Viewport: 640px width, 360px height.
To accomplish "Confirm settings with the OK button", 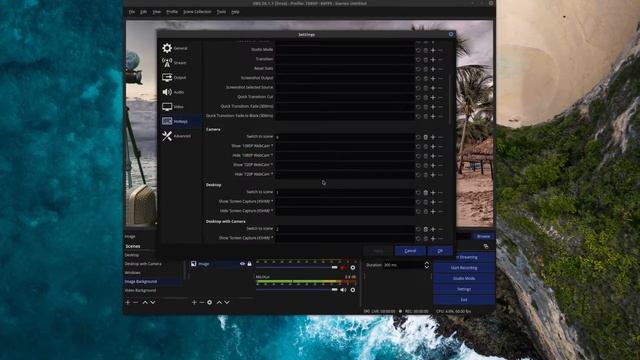I will pyautogui.click(x=440, y=251).
